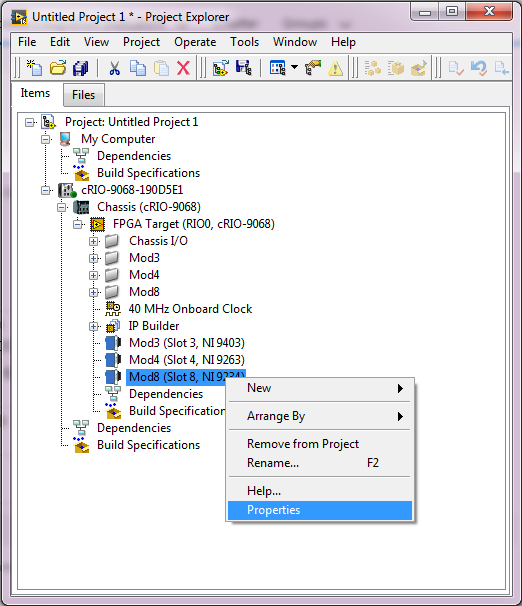Click the Mod3 Slot 3 module icon
522x606 pixels.
(x=113, y=343)
